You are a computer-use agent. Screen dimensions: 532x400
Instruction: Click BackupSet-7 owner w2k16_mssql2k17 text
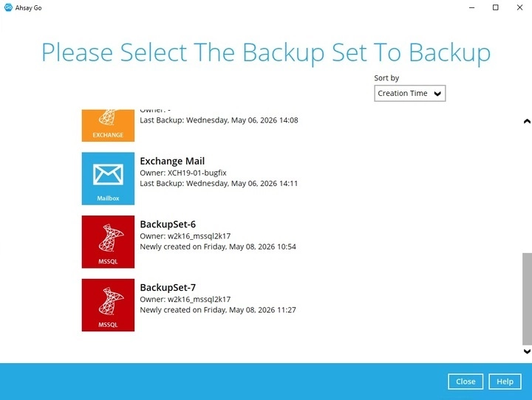[185, 300]
